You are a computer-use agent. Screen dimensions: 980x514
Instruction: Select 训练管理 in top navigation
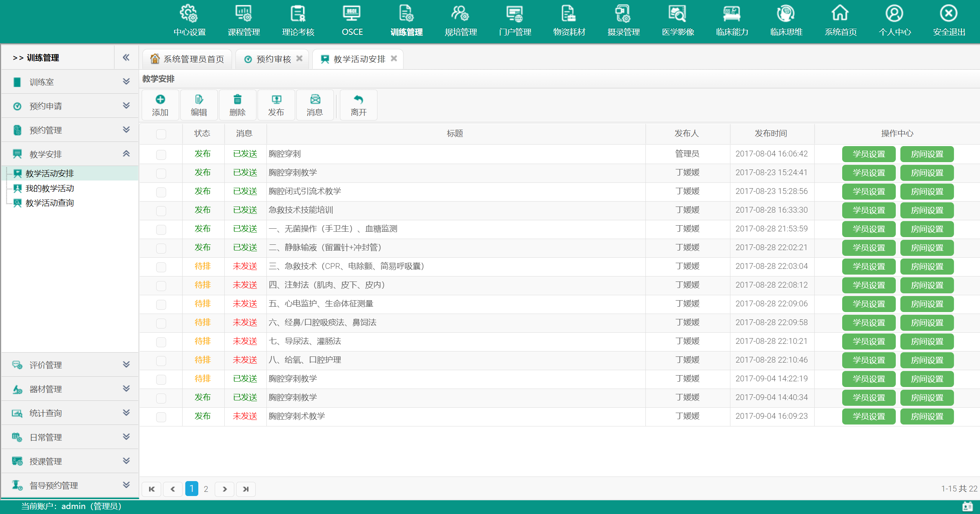pyautogui.click(x=407, y=21)
